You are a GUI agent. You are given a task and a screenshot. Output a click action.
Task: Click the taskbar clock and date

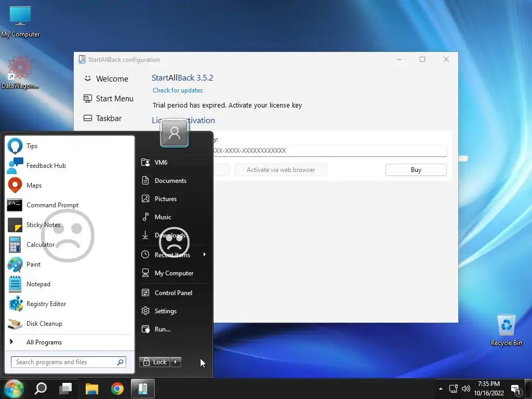pos(489,389)
